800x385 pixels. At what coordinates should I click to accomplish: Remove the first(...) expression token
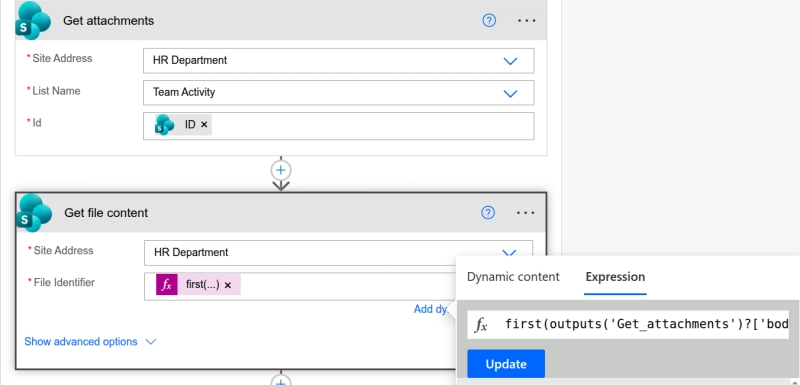click(x=228, y=285)
